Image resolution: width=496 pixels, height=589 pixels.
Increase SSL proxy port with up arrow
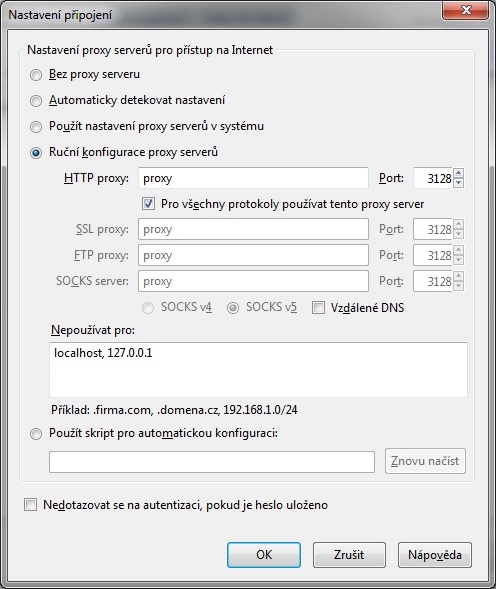(458, 224)
